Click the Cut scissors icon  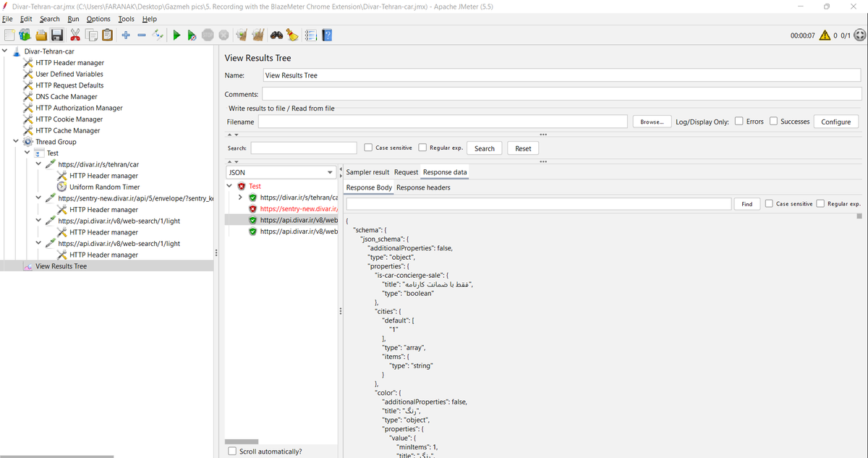pos(75,35)
